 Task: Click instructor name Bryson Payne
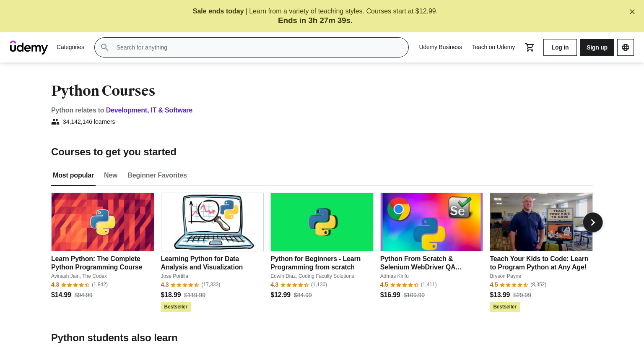tap(505, 276)
